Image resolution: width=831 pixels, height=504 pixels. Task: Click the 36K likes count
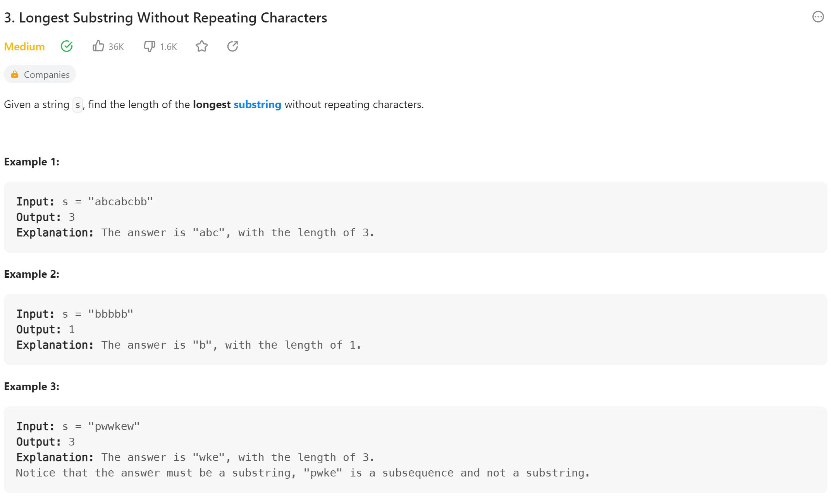point(116,47)
